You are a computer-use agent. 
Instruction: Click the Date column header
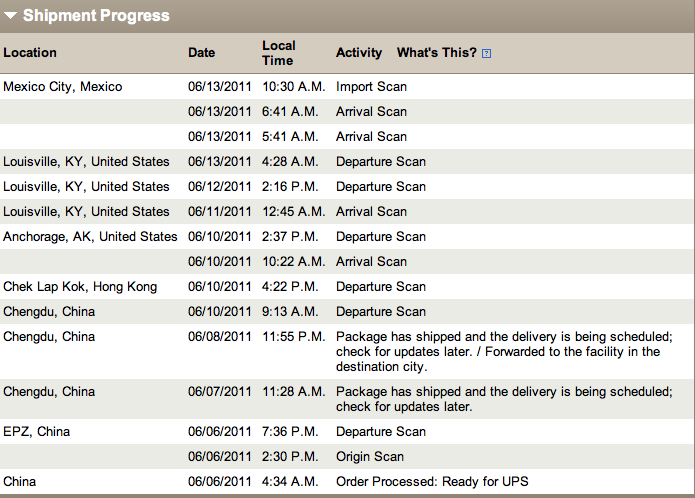pos(201,52)
